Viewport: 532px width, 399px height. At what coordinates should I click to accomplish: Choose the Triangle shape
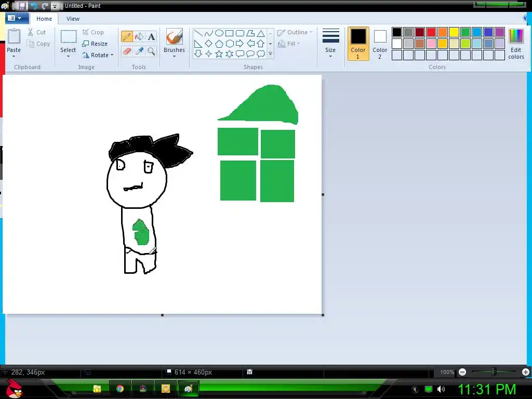coord(261,33)
